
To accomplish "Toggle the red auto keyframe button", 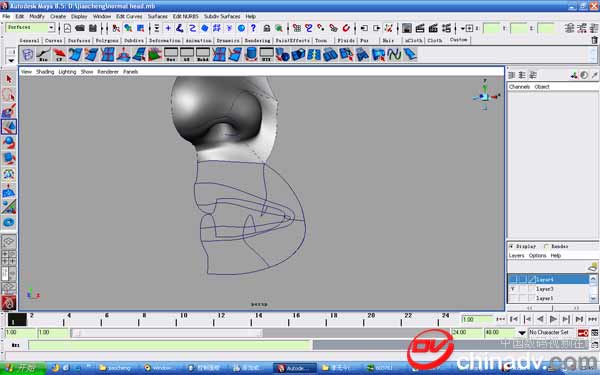I will [583, 333].
